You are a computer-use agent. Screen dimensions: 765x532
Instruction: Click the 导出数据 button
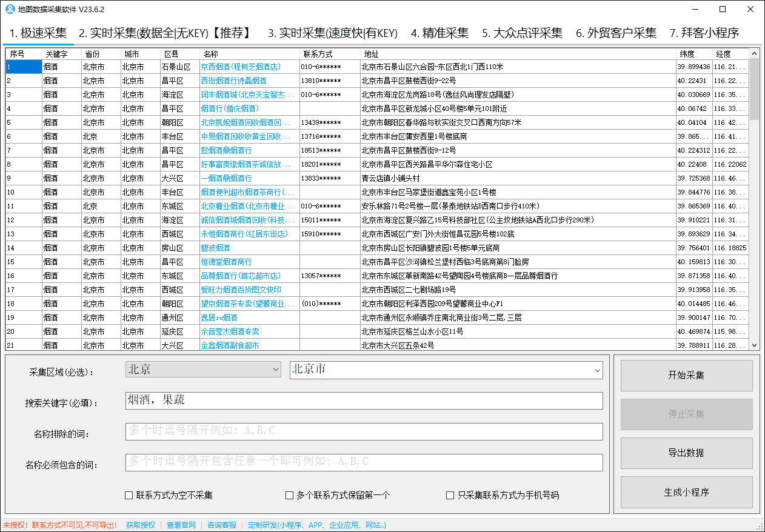[x=686, y=453]
